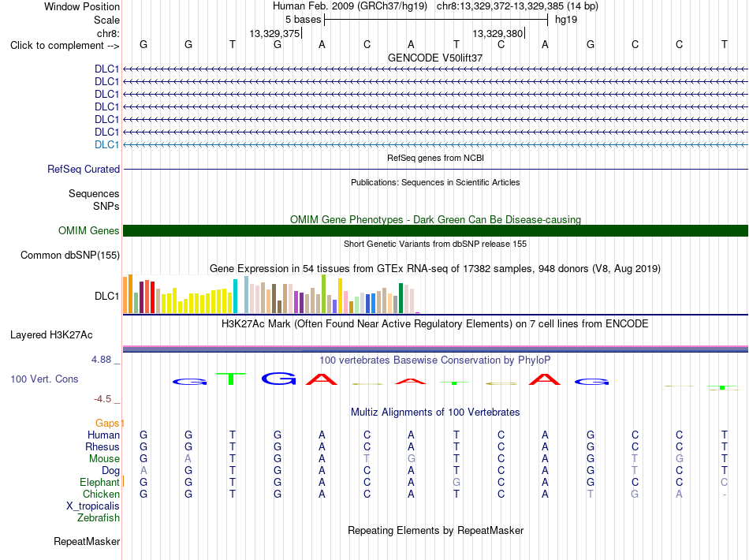Click the dash in the Chicken row
The width and height of the screenshot is (749, 560).
(x=724, y=495)
